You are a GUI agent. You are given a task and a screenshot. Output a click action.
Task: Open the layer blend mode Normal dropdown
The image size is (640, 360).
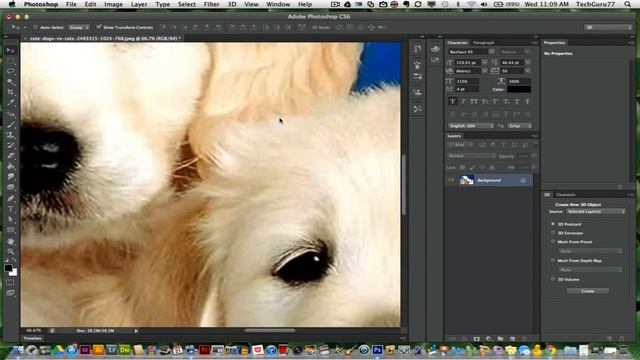[471, 156]
